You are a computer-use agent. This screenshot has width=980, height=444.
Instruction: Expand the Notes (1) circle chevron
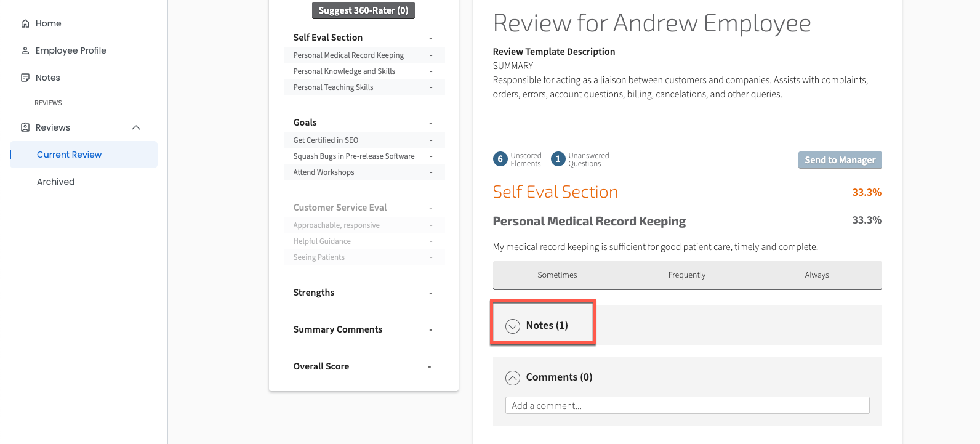(513, 326)
